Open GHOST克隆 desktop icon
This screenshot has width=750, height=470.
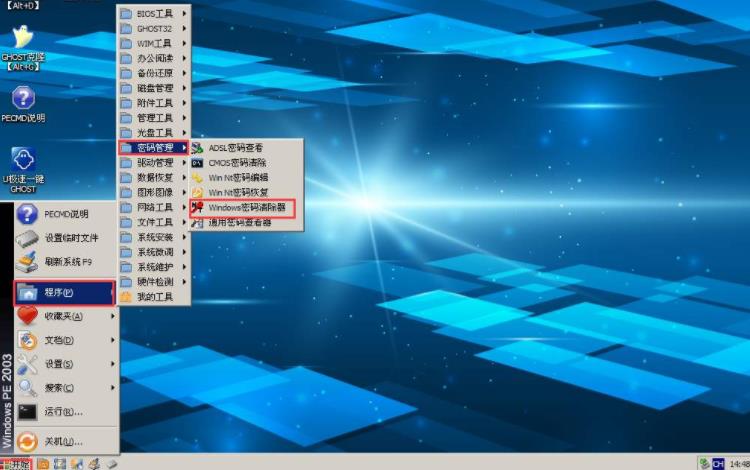pyautogui.click(x=22, y=48)
